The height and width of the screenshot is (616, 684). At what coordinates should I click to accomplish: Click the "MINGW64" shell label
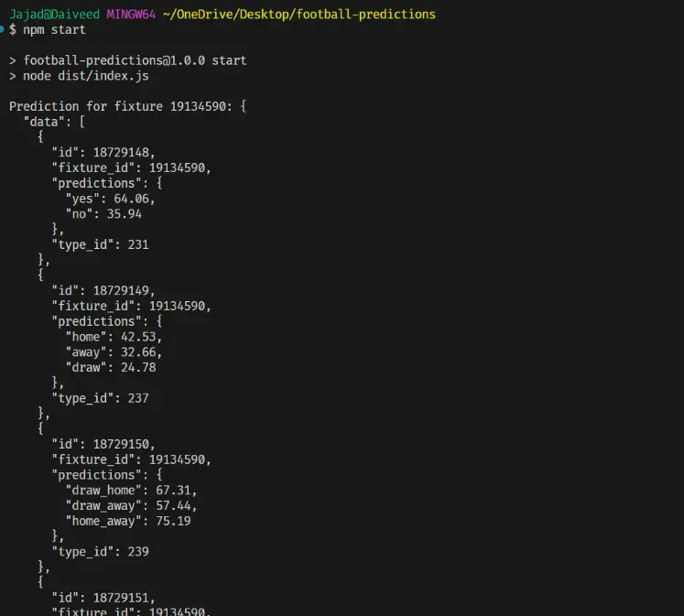click(131, 15)
